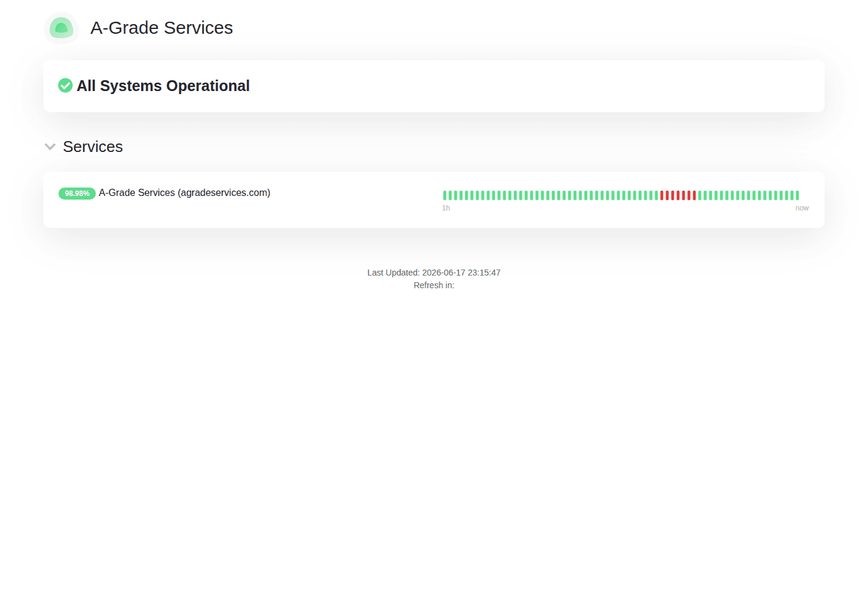Click the 'All Systems Operational' heading
This screenshot has height=603, width=868.
click(x=163, y=86)
